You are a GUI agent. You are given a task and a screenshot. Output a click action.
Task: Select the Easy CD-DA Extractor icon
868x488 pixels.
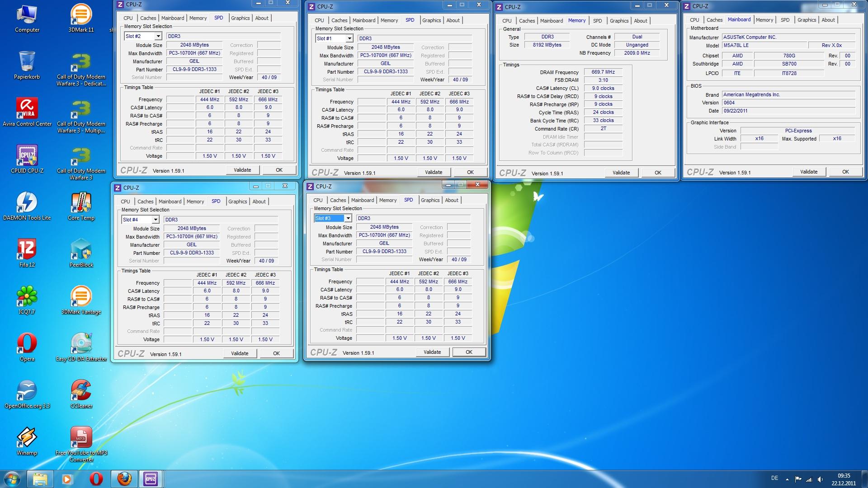click(x=81, y=347)
